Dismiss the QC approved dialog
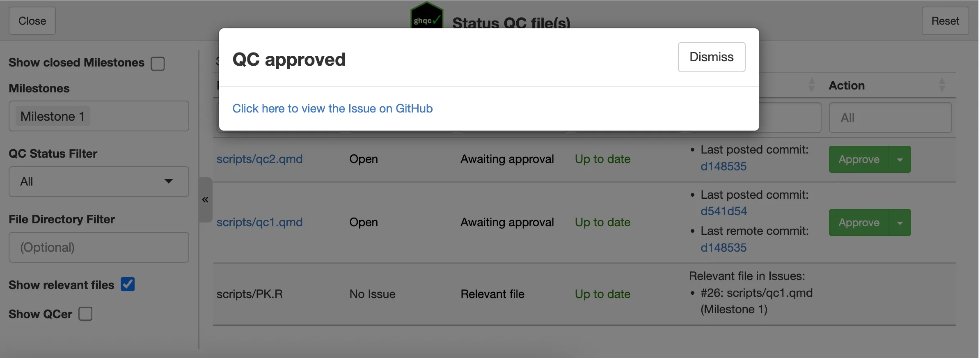The height and width of the screenshot is (358, 980). click(711, 57)
